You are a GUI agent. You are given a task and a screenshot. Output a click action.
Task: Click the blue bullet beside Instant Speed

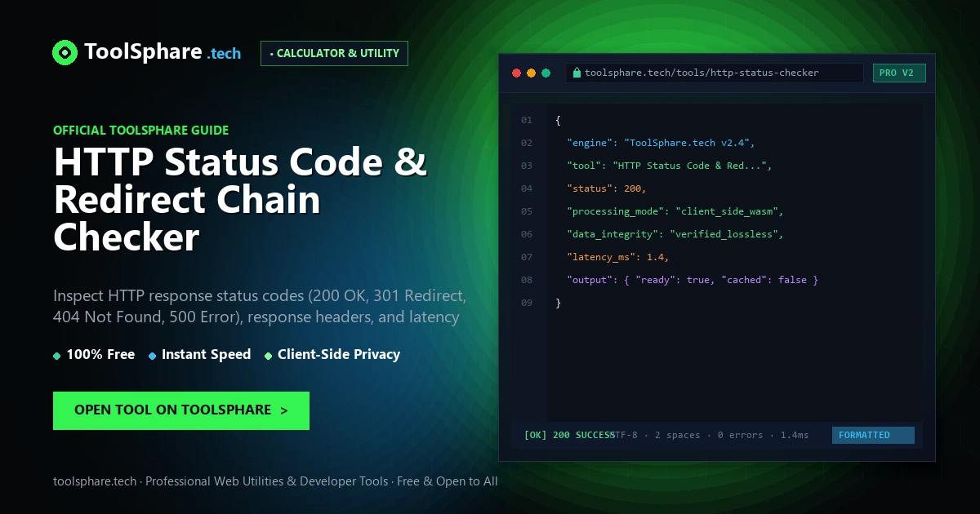coord(152,356)
